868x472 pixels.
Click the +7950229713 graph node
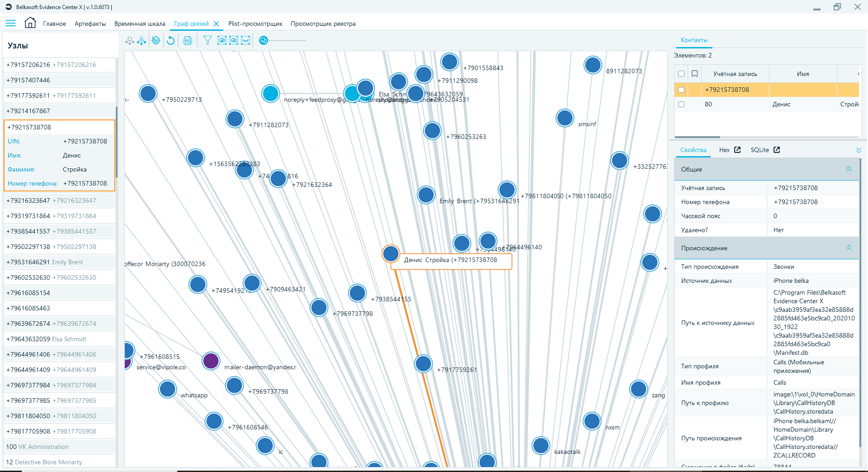148,94
